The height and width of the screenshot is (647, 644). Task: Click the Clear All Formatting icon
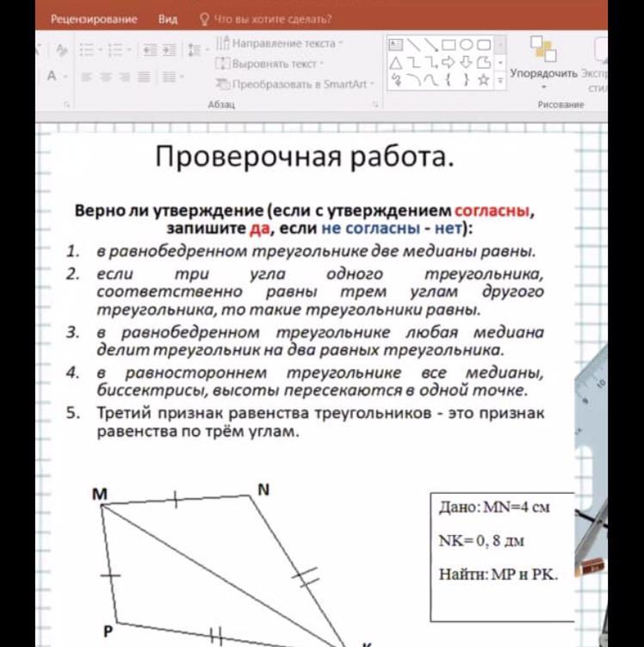pyautogui.click(x=62, y=51)
